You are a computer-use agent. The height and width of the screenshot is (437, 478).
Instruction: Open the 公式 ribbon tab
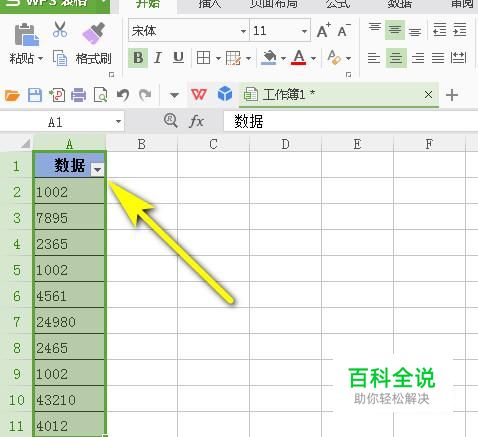[x=338, y=4]
